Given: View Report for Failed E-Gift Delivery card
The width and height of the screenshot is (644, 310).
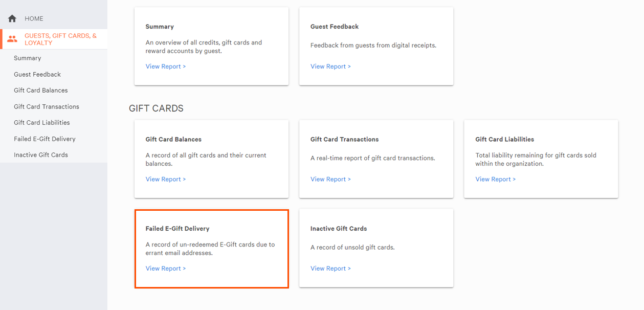Looking at the screenshot, I should point(166,269).
